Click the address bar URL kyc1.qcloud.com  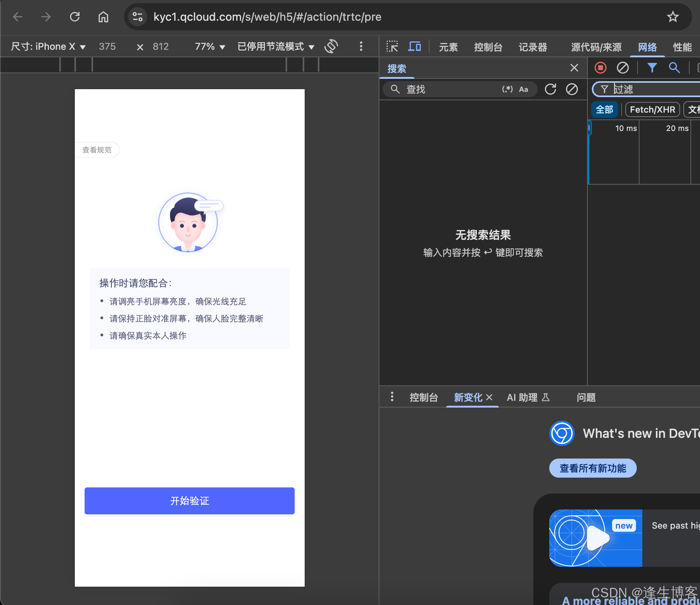pos(267,17)
